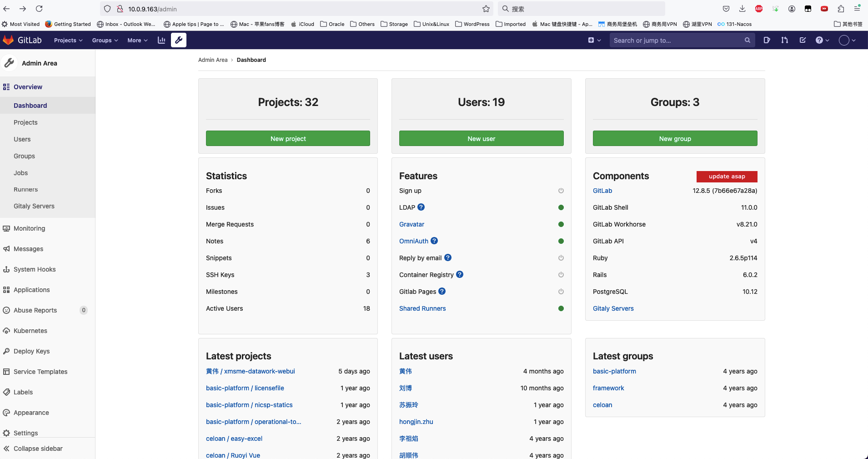Viewport: 868px width, 459px height.
Task: Select Runners in the Overview sidebar
Action: (x=25, y=189)
